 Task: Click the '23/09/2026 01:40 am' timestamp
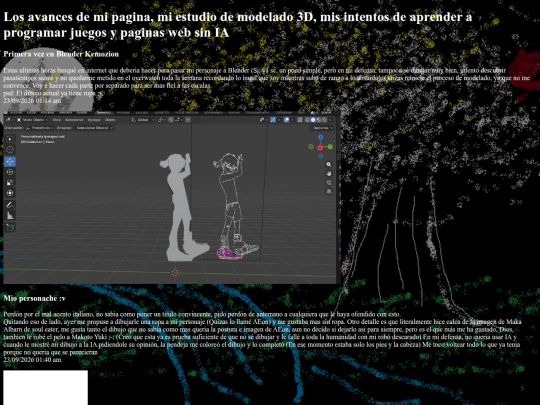(32, 360)
